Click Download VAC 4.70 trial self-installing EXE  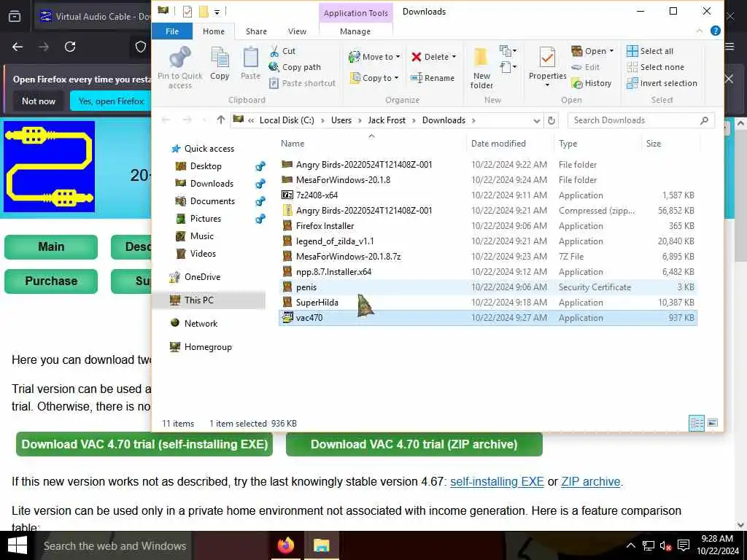click(x=144, y=444)
